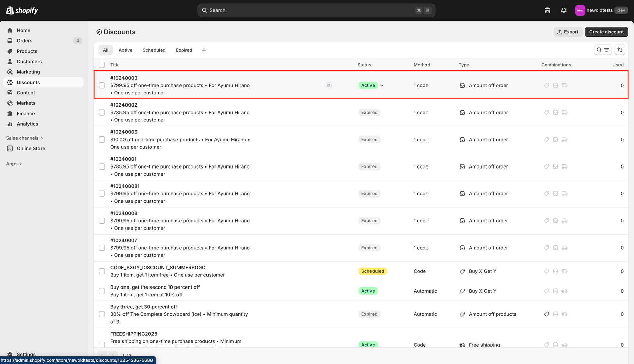Click the note icon on discount #10240003
This screenshot has height=364, width=634.
(x=328, y=86)
